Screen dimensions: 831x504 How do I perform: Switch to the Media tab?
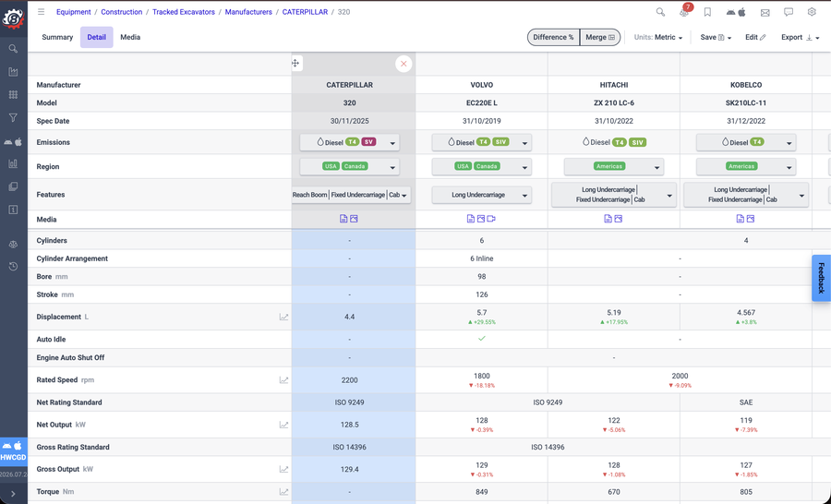(x=130, y=37)
